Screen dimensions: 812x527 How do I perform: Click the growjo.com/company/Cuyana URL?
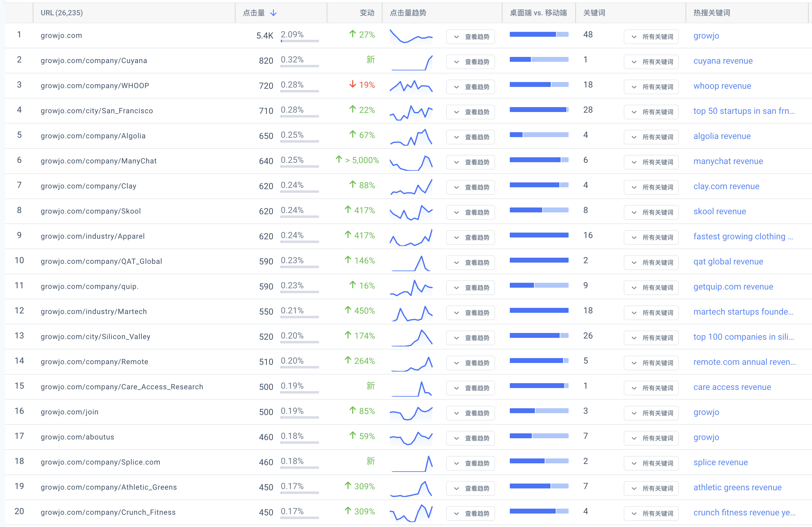(x=94, y=60)
